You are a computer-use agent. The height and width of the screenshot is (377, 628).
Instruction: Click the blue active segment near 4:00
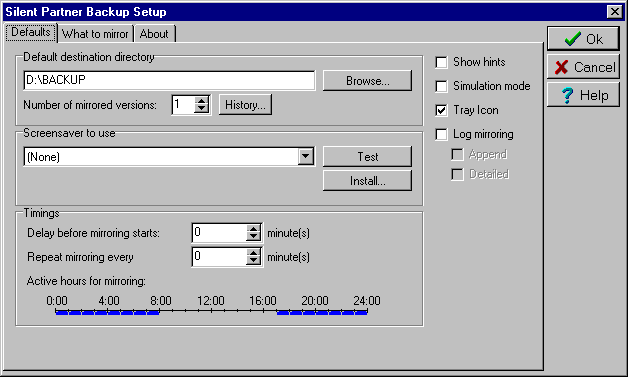(108, 312)
